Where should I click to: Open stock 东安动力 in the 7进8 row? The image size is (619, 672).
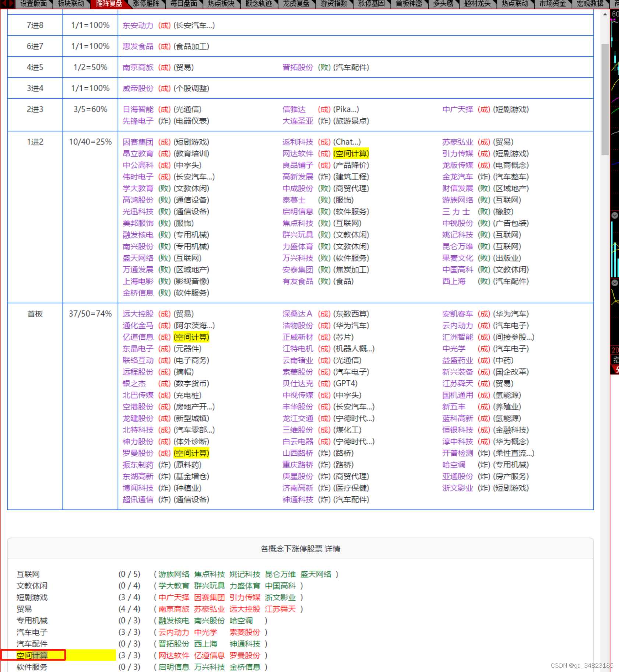click(138, 25)
